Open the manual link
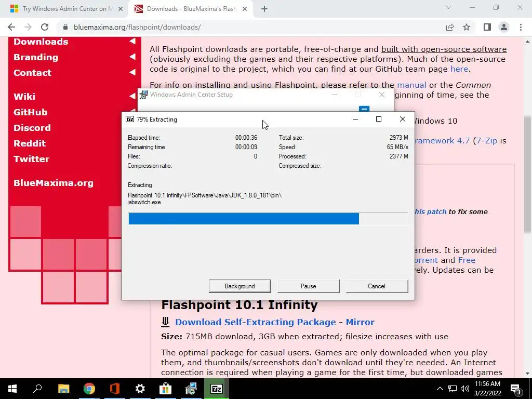 411,85
